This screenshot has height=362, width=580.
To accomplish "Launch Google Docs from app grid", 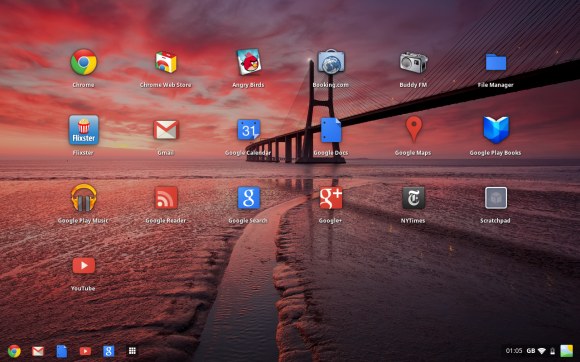I will pyautogui.click(x=331, y=130).
